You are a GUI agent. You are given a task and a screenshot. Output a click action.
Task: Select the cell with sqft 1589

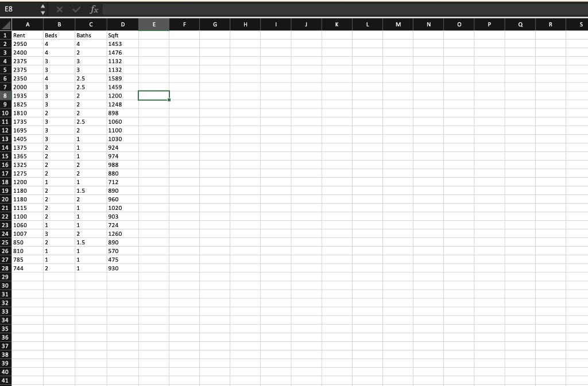(x=123, y=78)
